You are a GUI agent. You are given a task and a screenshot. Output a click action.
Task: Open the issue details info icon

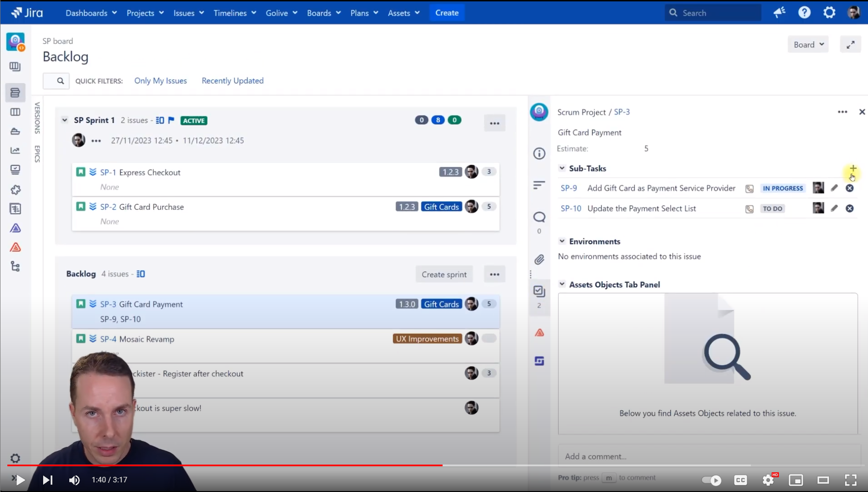pos(539,153)
